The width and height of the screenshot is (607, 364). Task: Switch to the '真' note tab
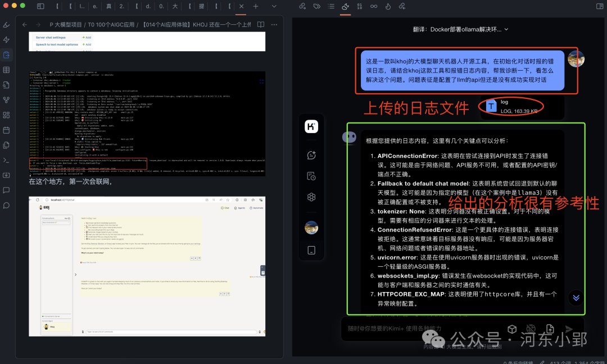(x=109, y=6)
